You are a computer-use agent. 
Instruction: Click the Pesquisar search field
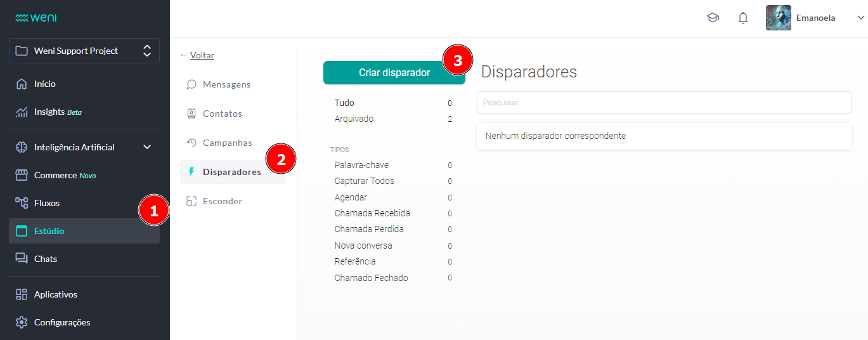click(x=664, y=102)
